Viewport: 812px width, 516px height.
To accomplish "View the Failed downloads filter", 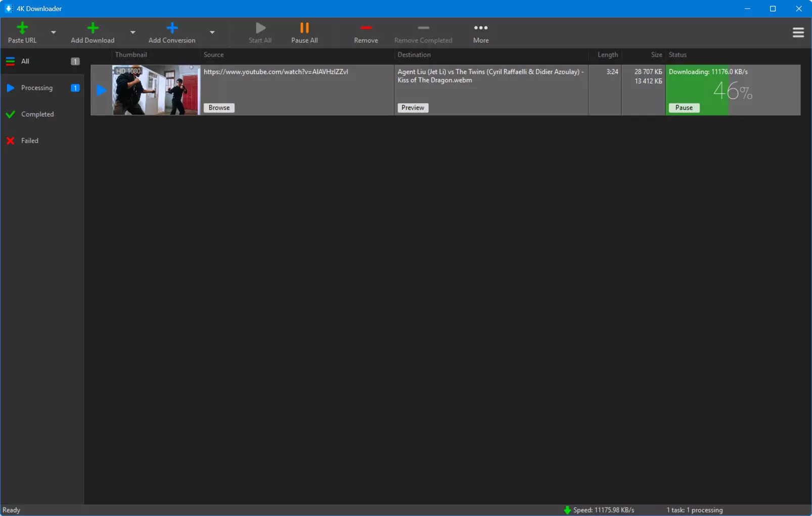I will coord(42,141).
